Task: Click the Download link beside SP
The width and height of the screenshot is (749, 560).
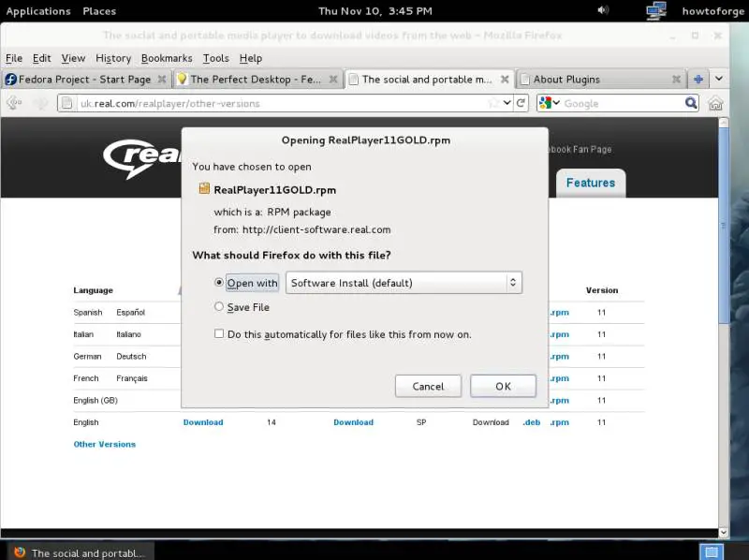Action: tap(354, 422)
